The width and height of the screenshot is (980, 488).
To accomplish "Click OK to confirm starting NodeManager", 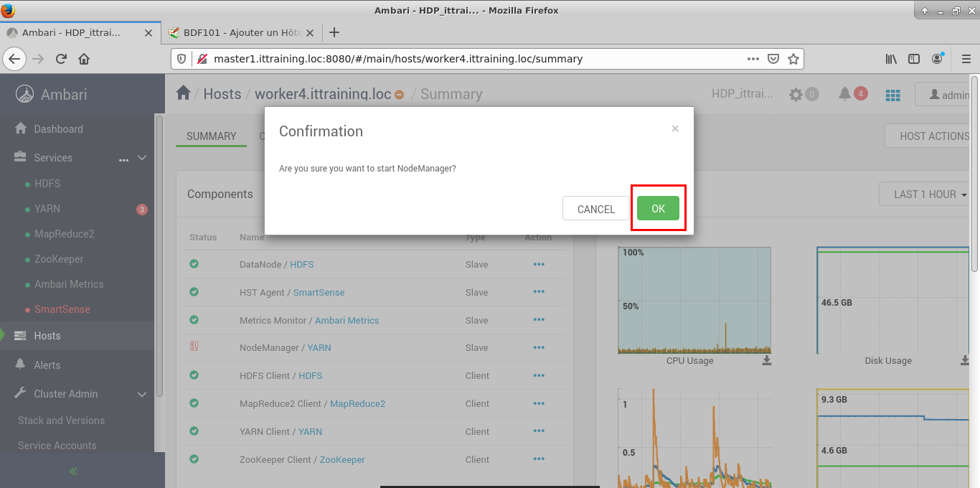I will [658, 209].
